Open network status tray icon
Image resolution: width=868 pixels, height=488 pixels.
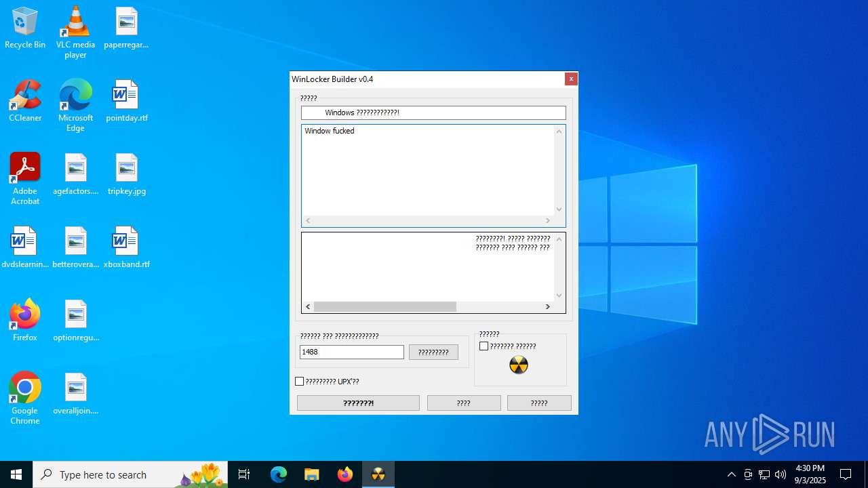coord(764,474)
